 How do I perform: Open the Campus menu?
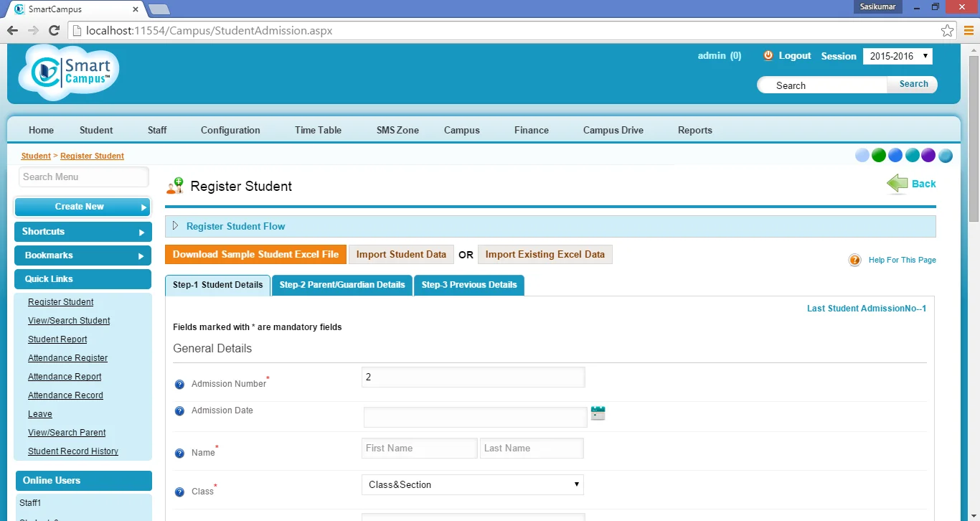click(x=462, y=130)
